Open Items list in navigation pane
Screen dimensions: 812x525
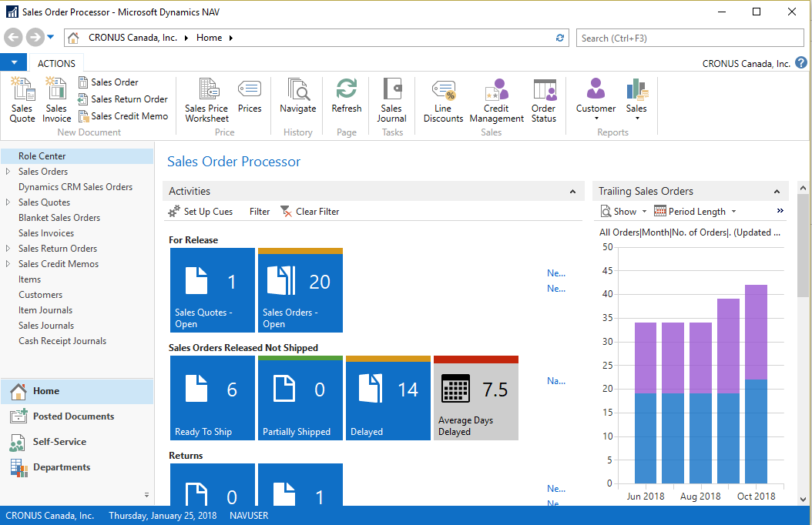tap(29, 279)
